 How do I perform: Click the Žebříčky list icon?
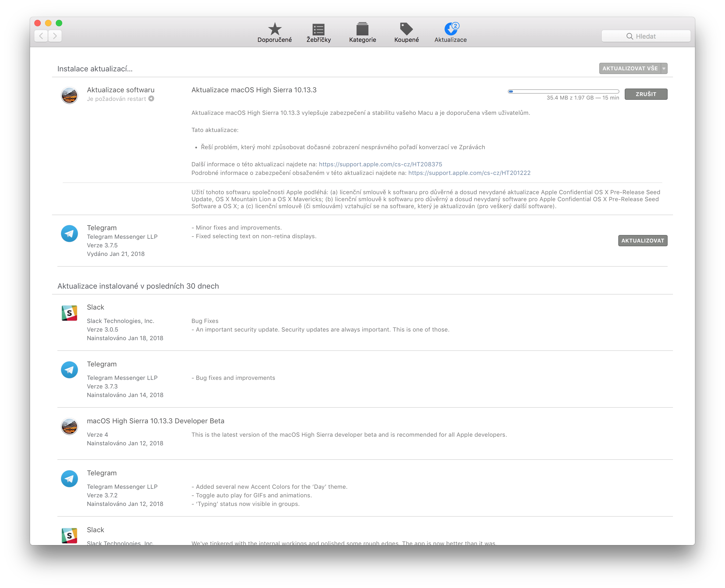pyautogui.click(x=319, y=29)
